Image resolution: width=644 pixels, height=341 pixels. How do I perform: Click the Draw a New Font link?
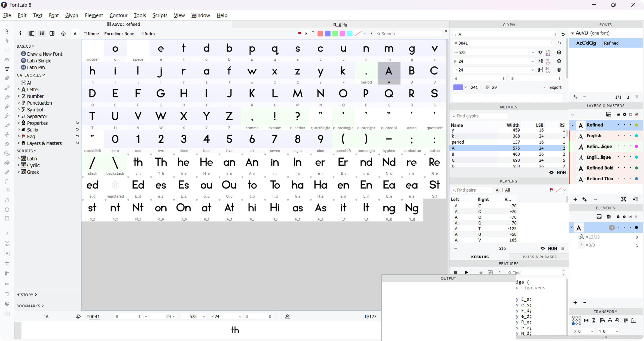[45, 54]
